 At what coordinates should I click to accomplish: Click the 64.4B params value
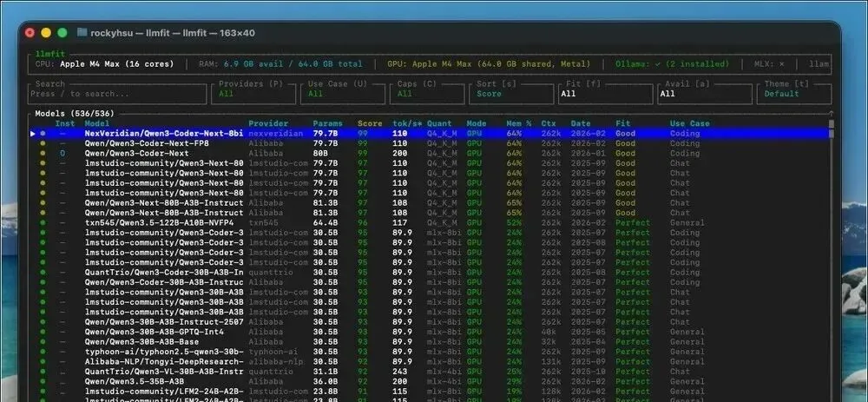[x=325, y=222]
